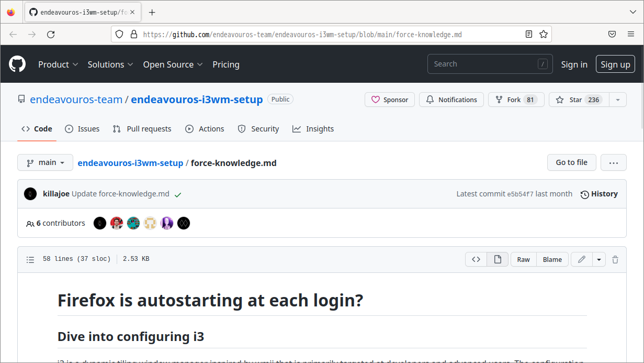This screenshot has width=644, height=363.
Task: Open the Blame view
Action: click(552, 259)
